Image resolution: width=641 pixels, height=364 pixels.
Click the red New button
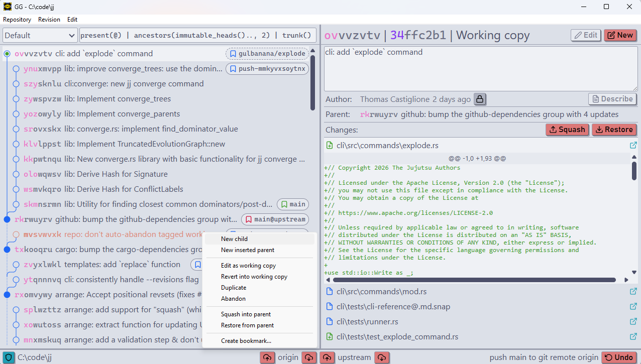click(620, 35)
